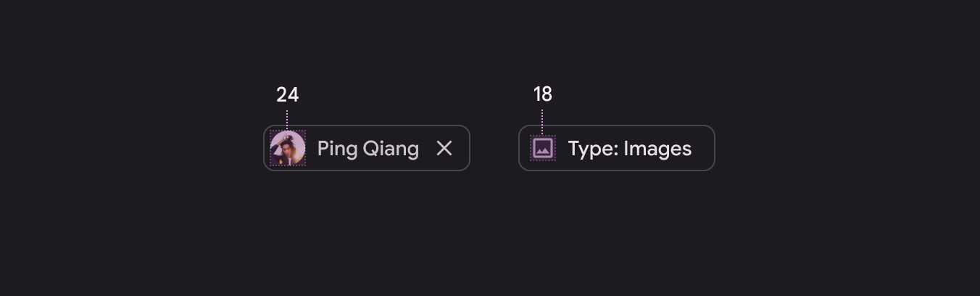Click the image icon in Type chip
The height and width of the screenshot is (296, 980).
pyautogui.click(x=543, y=148)
